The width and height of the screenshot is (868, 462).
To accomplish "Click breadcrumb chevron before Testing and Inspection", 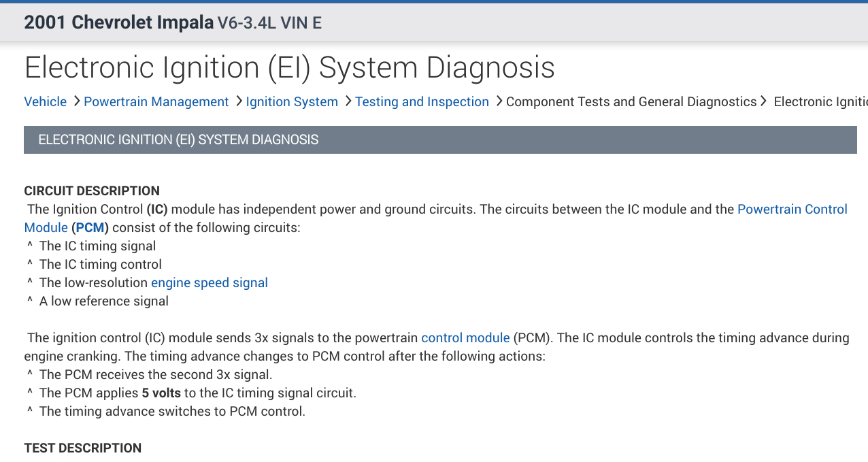I will coord(348,101).
